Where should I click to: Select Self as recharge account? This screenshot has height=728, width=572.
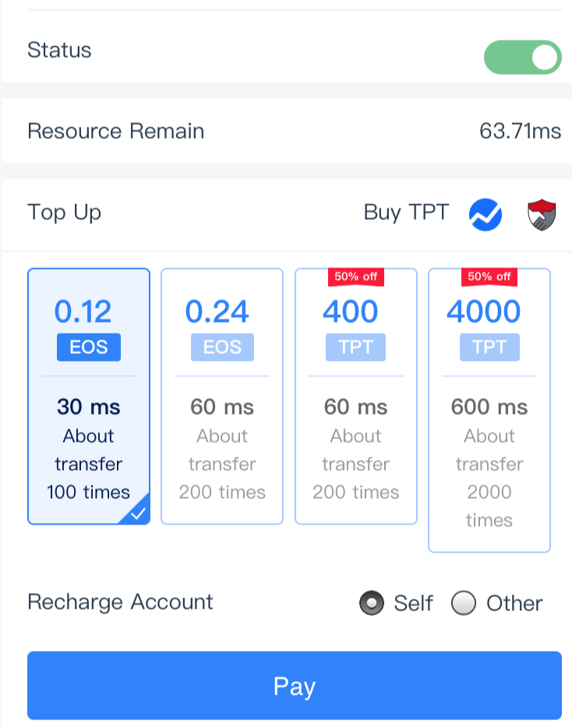[372, 603]
